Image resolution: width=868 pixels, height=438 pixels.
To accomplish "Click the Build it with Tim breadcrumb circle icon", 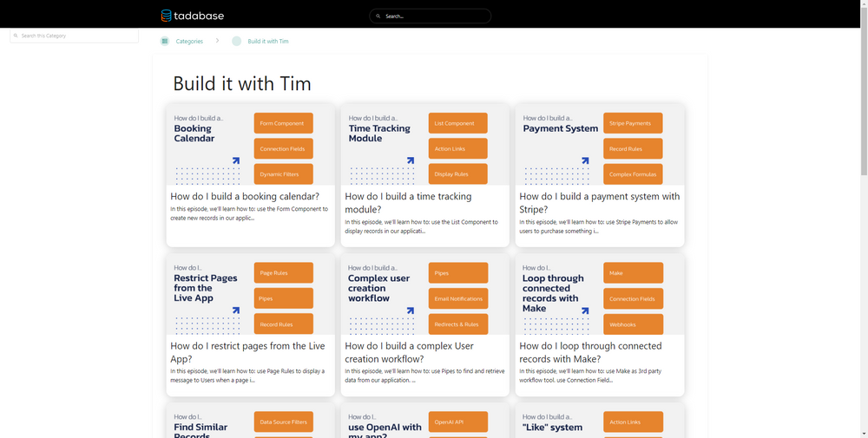I will (x=236, y=41).
